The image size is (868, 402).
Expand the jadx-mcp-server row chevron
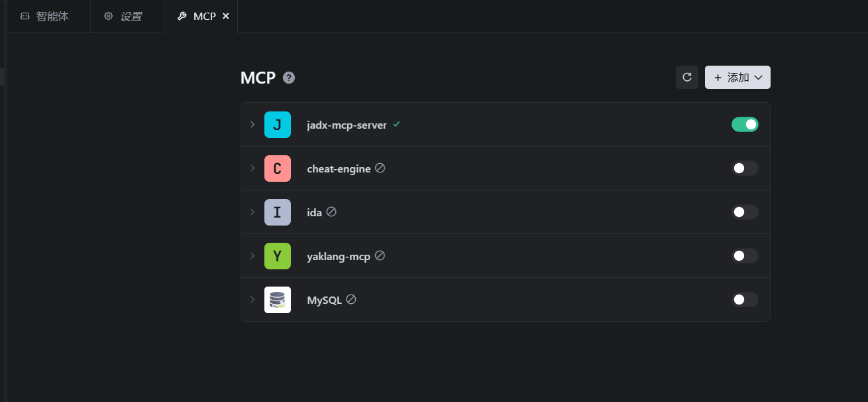point(252,124)
